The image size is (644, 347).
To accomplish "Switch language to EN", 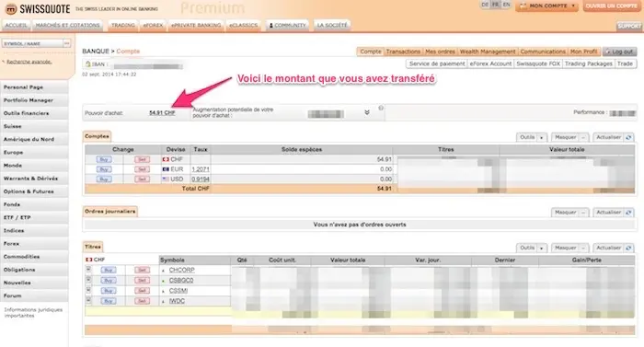I will pos(506,5).
